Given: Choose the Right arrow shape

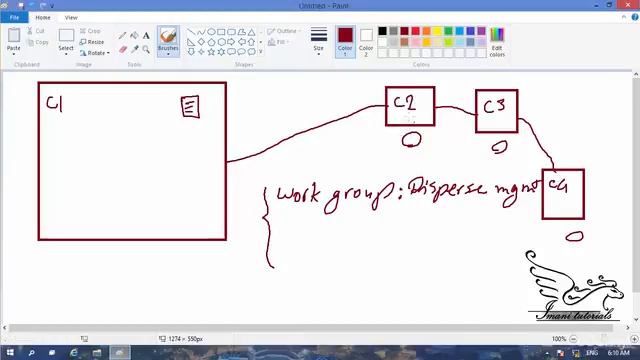Looking at the screenshot, I should (x=231, y=42).
